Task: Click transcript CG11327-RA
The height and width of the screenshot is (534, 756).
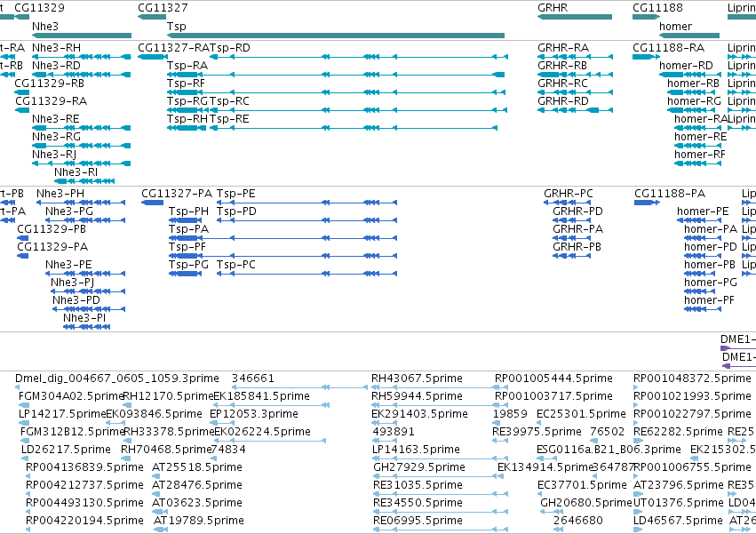Action: coord(153,57)
